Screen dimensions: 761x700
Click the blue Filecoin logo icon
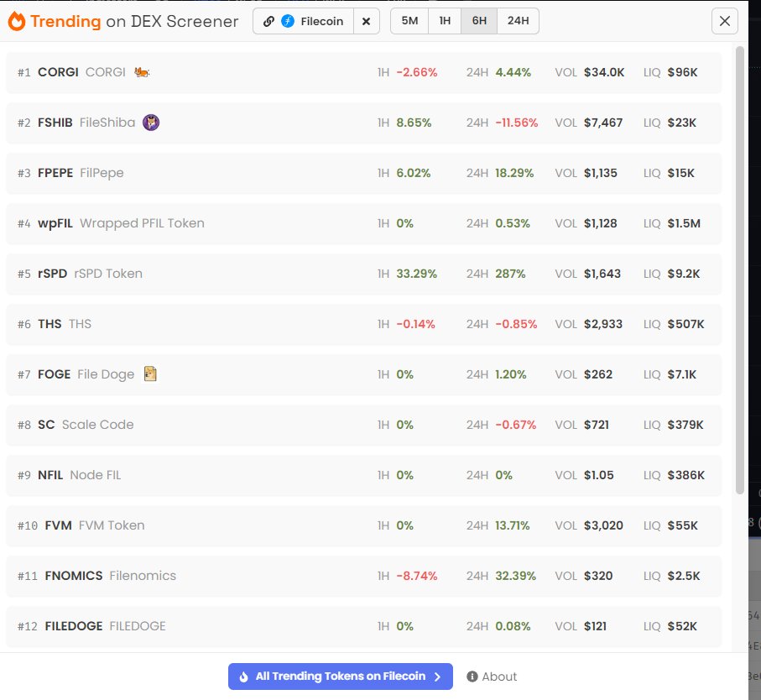(288, 21)
